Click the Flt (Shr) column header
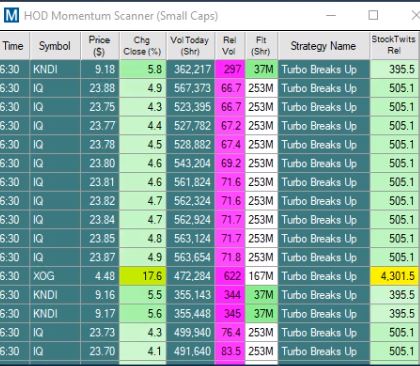420x366 pixels. [x=261, y=46]
